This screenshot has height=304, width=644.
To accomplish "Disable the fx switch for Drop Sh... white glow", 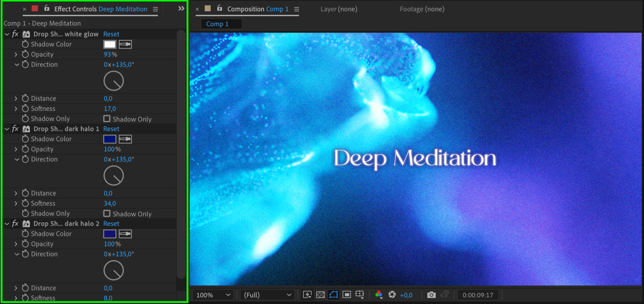I will point(15,34).
